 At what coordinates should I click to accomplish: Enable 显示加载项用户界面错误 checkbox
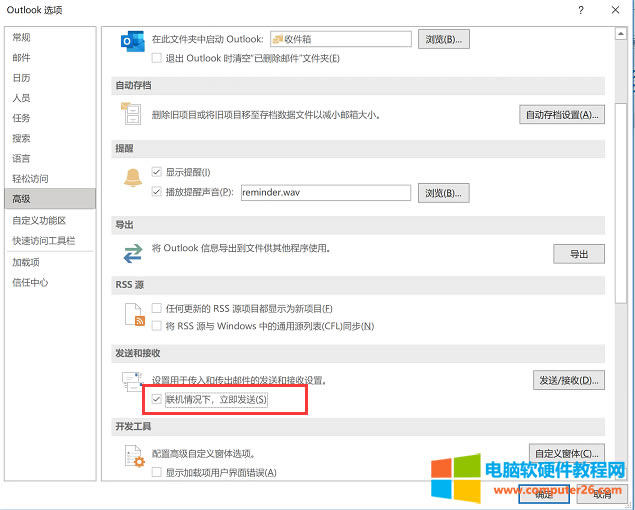click(156, 472)
